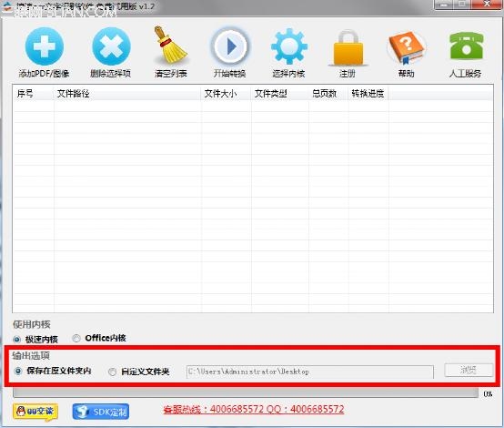Image resolution: width=504 pixels, height=428 pixels.
Task: Click the 删除选择项 X icon
Action: (x=111, y=46)
